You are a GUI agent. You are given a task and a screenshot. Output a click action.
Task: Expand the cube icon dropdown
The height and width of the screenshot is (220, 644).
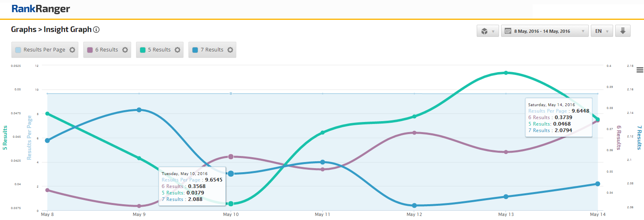pyautogui.click(x=487, y=31)
